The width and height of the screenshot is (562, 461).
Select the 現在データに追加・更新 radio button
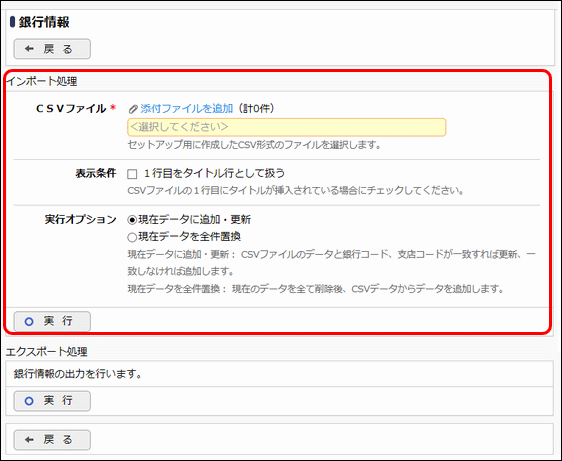tap(132, 220)
